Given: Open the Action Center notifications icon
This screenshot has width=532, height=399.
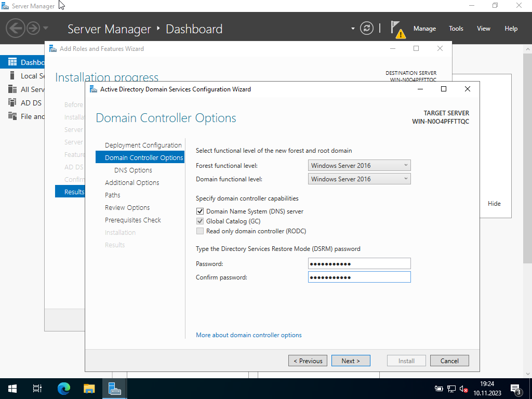Looking at the screenshot, I should 515,389.
